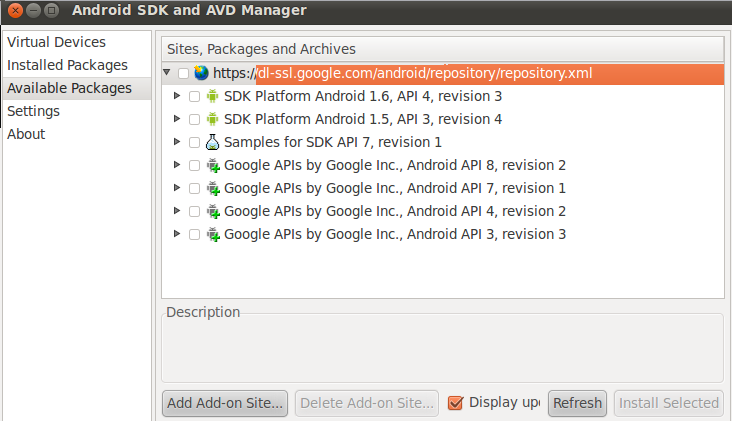This screenshot has height=421, width=732.
Task: Select the dl-ssl.google.com repository.xml row text
Action: click(402, 73)
